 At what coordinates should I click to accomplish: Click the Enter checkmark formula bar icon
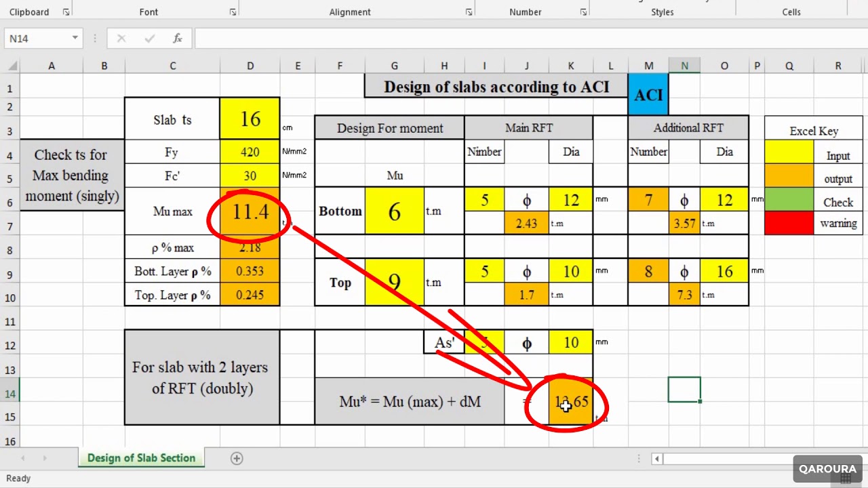(149, 39)
